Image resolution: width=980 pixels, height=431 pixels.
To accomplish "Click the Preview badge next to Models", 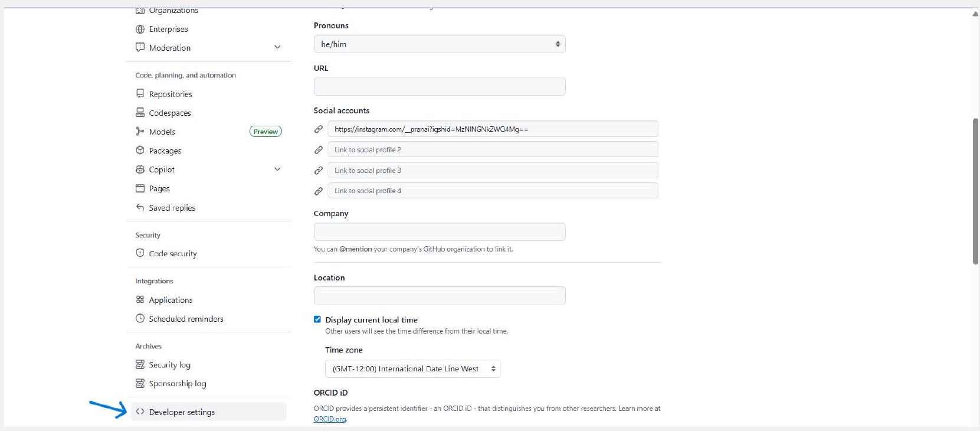I will [266, 132].
